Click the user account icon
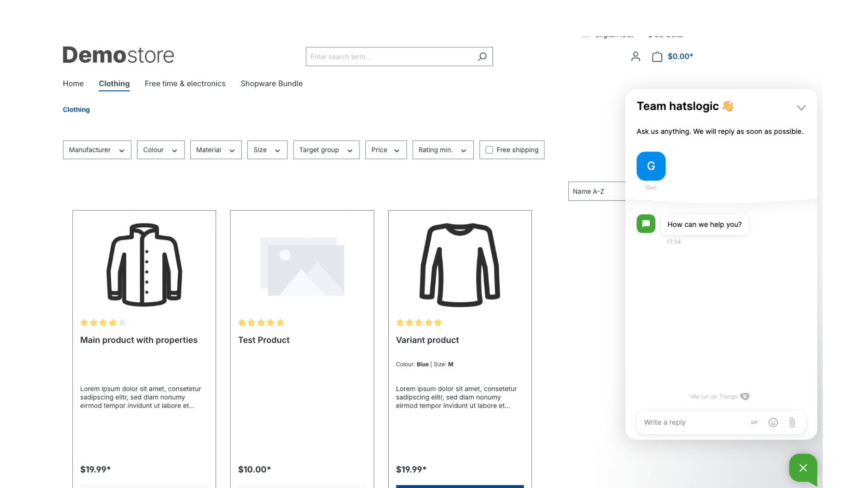Screen dimensions: 868x488 click(x=636, y=56)
